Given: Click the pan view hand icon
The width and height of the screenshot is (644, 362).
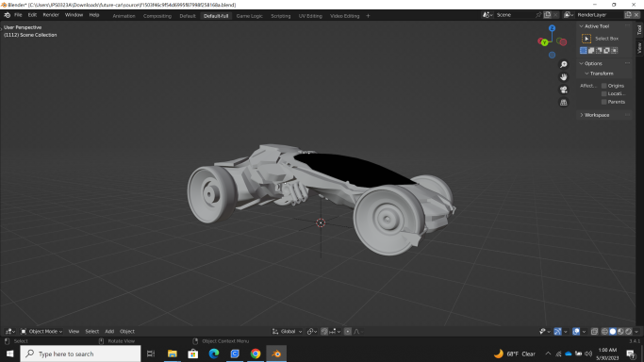Looking at the screenshot, I should (564, 77).
